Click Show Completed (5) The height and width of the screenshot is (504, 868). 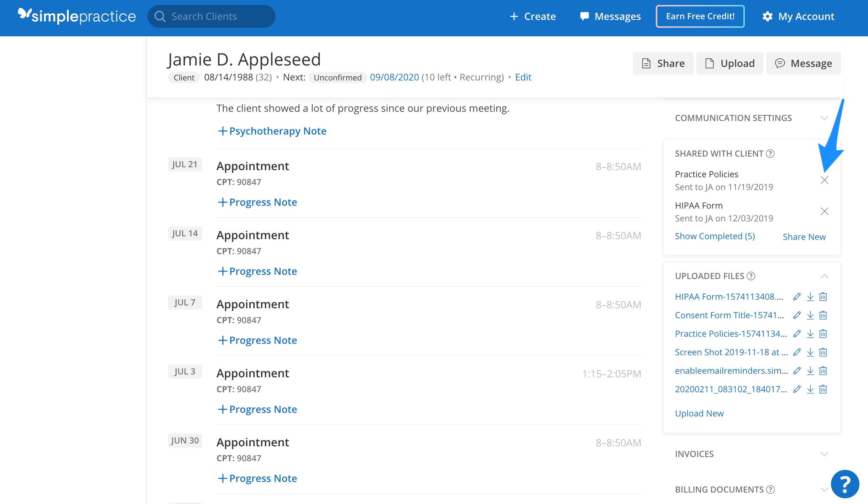715,236
